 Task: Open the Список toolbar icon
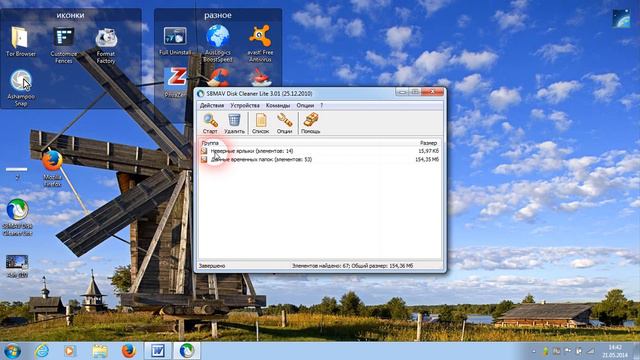tap(260, 123)
